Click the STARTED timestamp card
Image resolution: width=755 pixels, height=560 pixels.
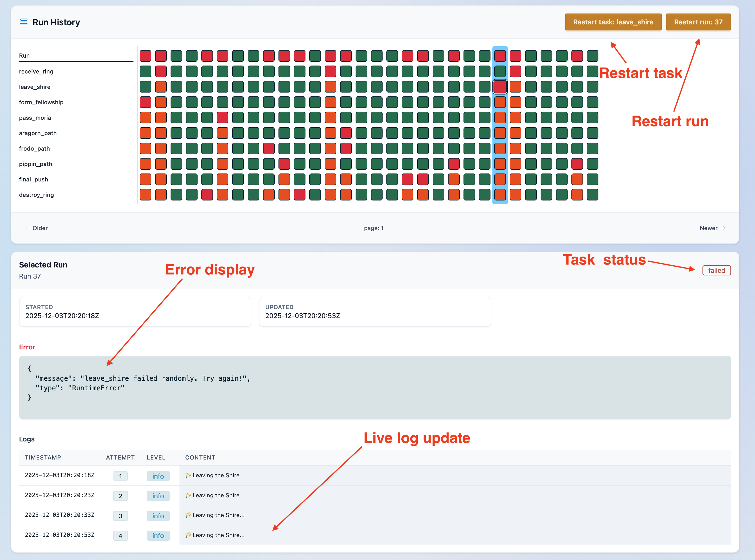click(x=135, y=312)
